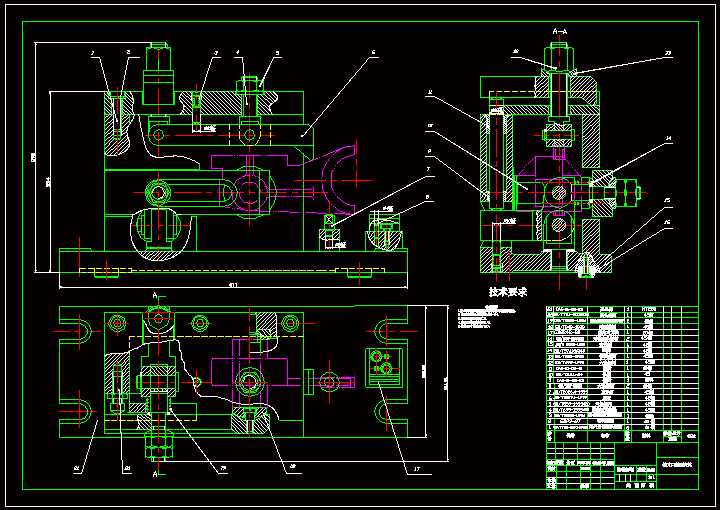Click part balloon number 14 in section view
Screen dimensions: 720x510
click(669, 140)
